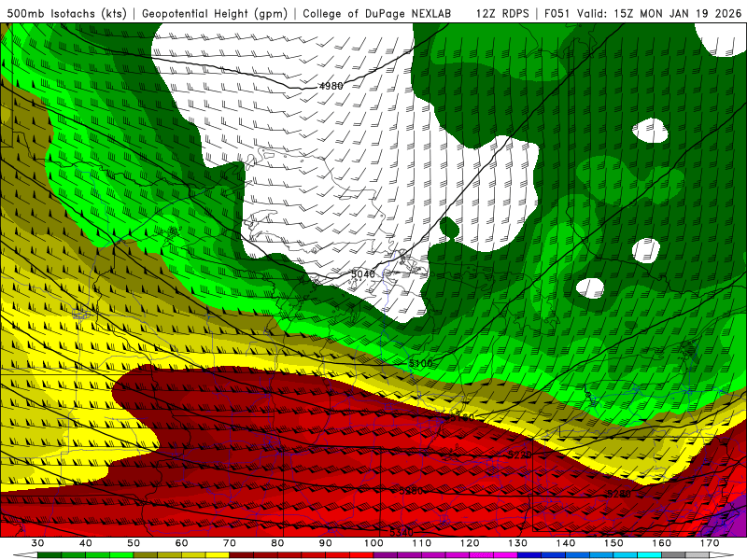Click the color bar label 110
This screenshot has height=560, width=747.
(x=422, y=543)
